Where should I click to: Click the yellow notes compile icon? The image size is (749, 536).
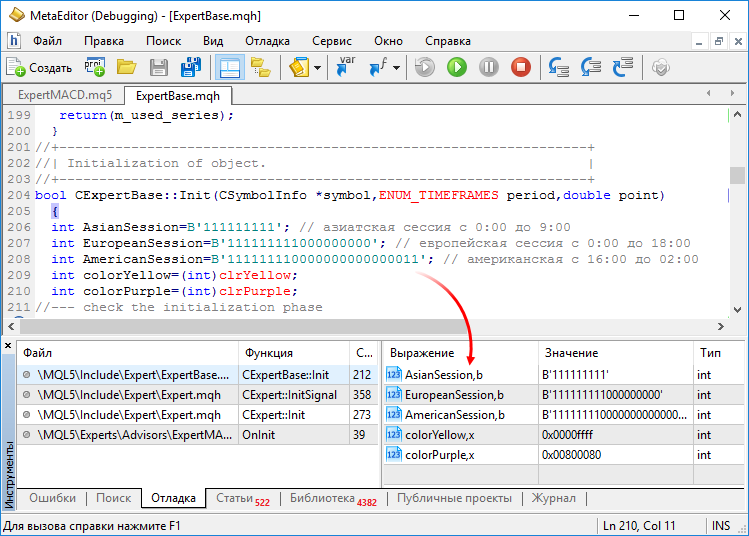tap(299, 67)
